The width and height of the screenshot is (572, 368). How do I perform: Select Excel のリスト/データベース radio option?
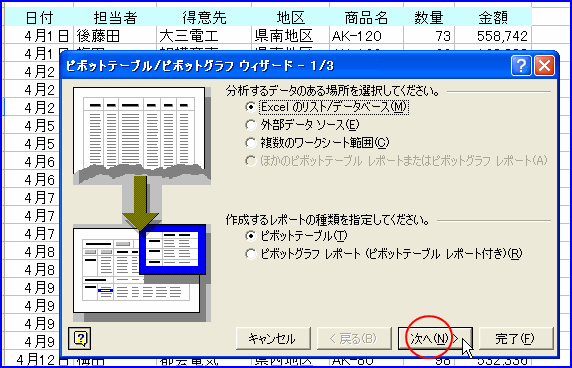tap(327, 107)
